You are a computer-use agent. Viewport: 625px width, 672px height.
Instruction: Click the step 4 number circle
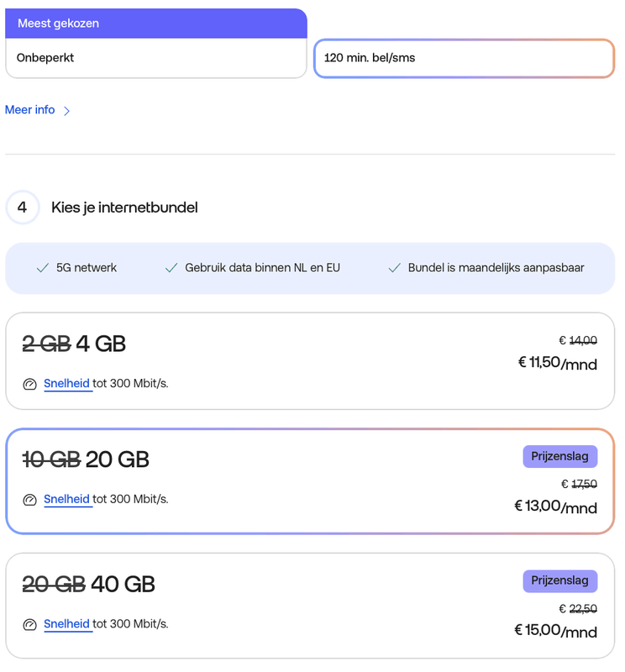click(x=23, y=207)
